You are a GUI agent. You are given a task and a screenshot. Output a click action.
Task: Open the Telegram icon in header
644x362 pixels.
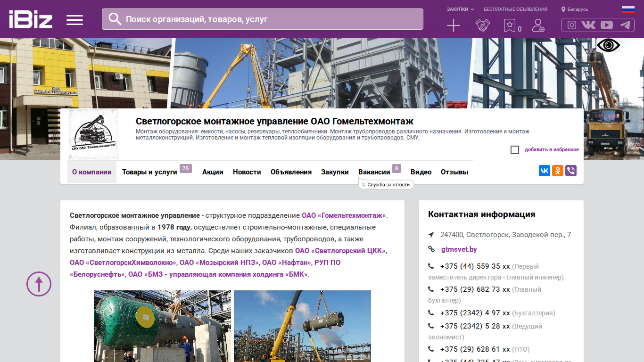625,25
